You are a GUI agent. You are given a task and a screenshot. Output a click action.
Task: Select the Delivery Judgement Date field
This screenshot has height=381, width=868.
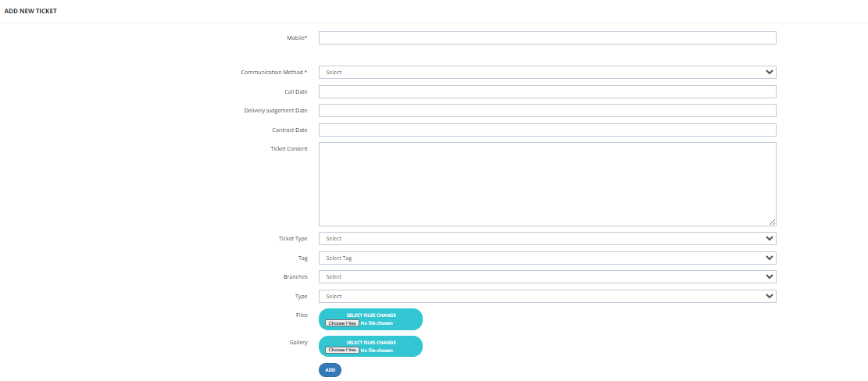(548, 111)
